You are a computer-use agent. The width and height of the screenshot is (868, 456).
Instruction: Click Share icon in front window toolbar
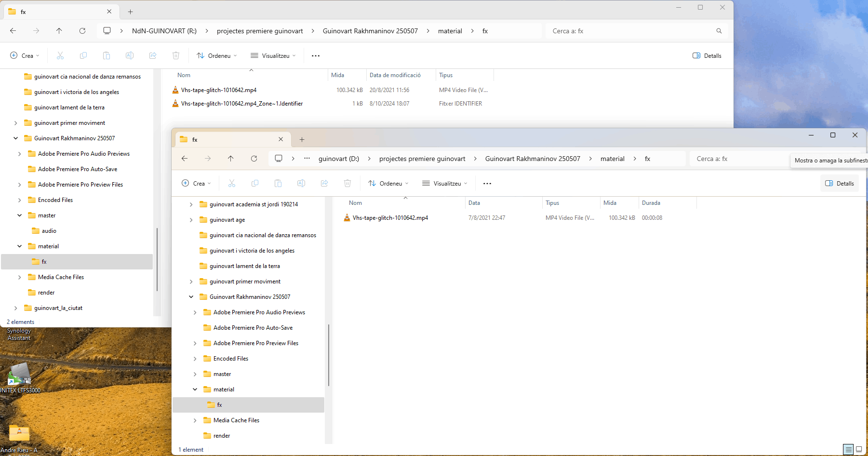[324, 183]
